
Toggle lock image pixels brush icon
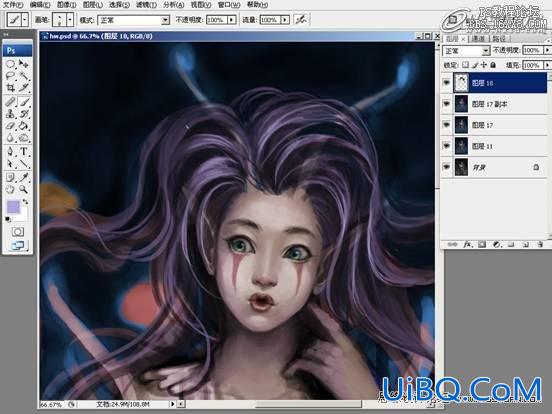pyautogui.click(x=475, y=65)
